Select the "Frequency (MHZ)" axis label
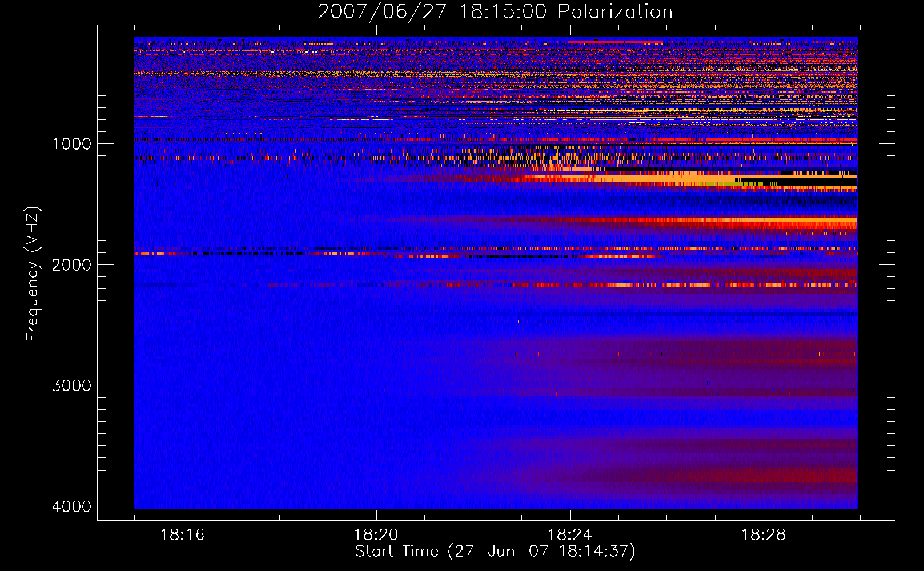Viewport: 924px width, 571px height. click(x=33, y=274)
